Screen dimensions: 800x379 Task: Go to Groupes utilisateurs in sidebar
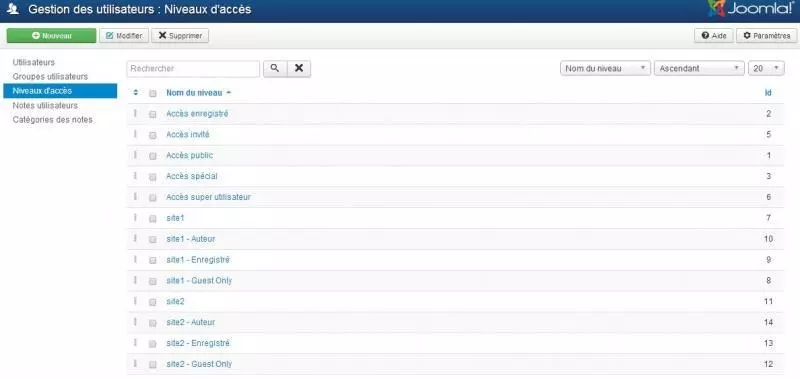(x=50, y=77)
